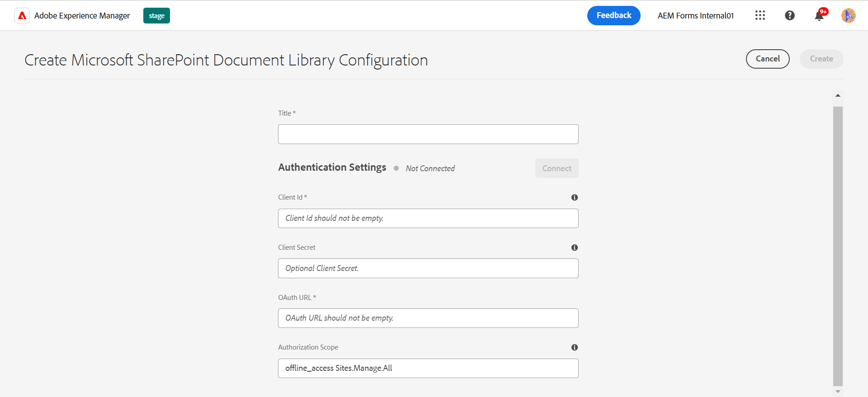868x397 pixels.
Task: Click the Create button
Action: tap(821, 59)
